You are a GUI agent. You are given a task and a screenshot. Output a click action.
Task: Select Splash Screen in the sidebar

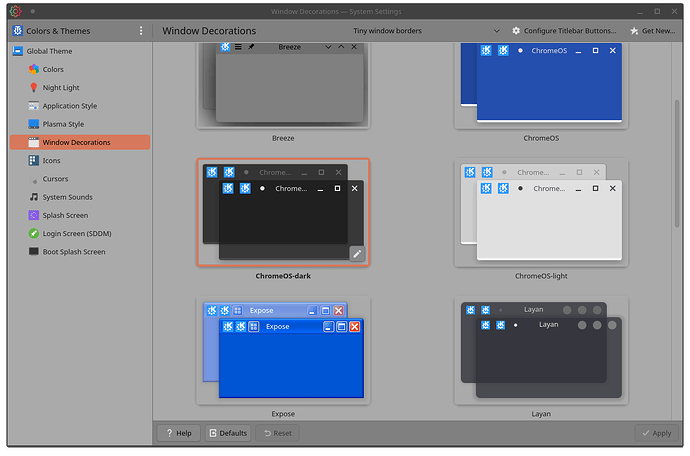pos(65,215)
